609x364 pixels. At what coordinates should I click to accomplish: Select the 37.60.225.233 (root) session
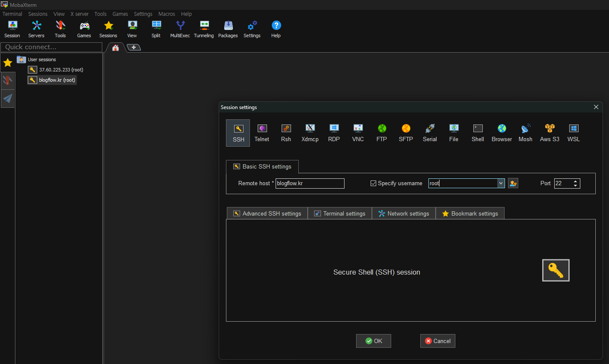pos(61,70)
